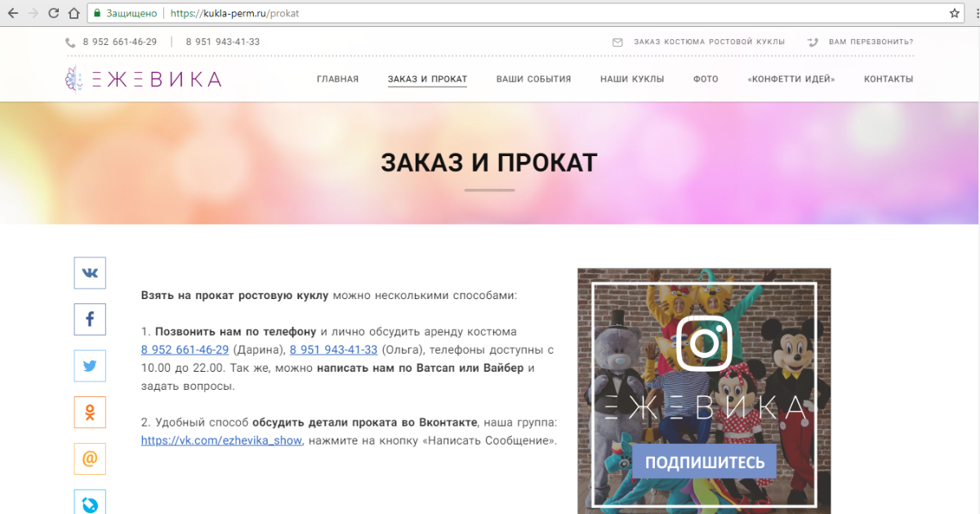Open the КОНТАКТЫ menu item
The image size is (980, 514).
click(x=889, y=79)
